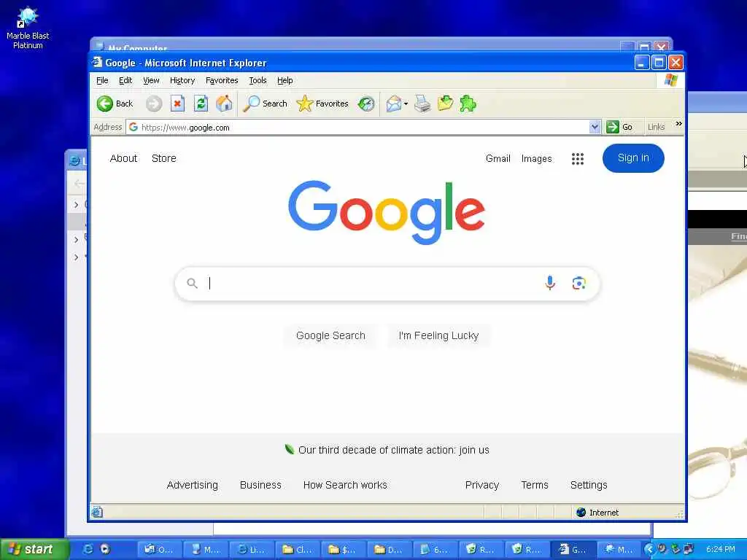The image size is (747, 560).
Task: Stop page loading with the red X icon
Action: (x=177, y=104)
